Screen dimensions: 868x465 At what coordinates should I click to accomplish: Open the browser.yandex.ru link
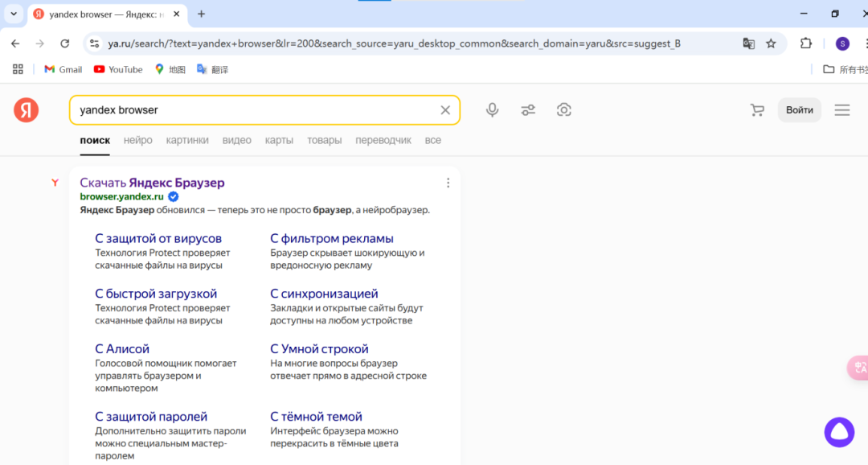tap(122, 197)
